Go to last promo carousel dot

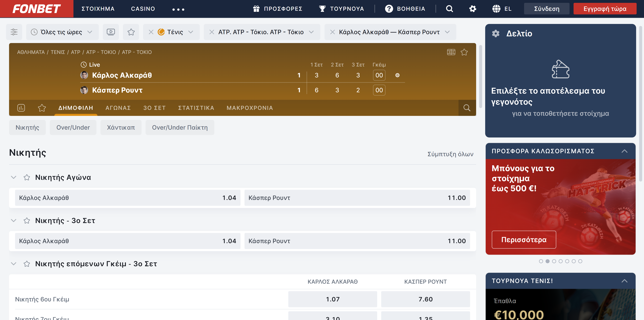point(580,261)
